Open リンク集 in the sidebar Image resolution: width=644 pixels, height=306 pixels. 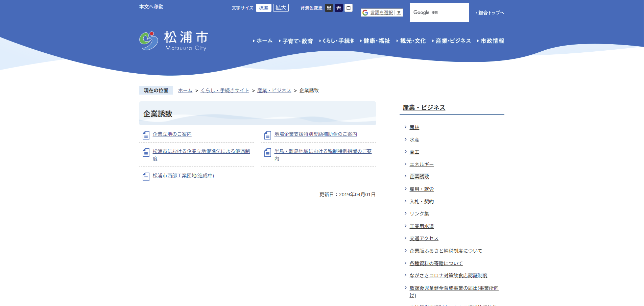(419, 214)
